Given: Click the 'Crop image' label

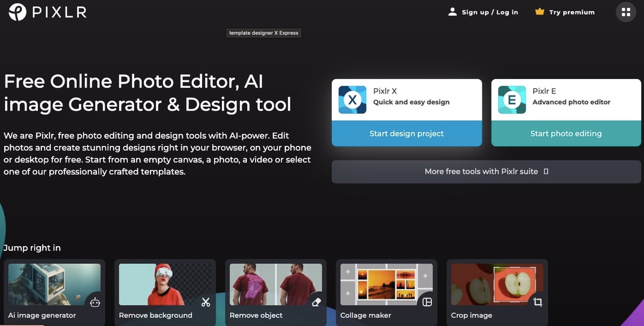Looking at the screenshot, I should pyautogui.click(x=471, y=315).
